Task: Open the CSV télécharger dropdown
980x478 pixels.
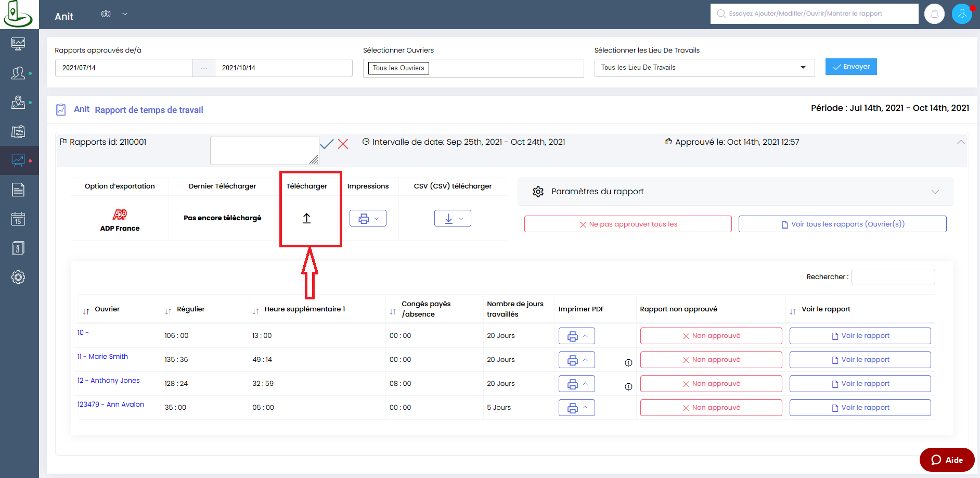Action: (x=453, y=219)
